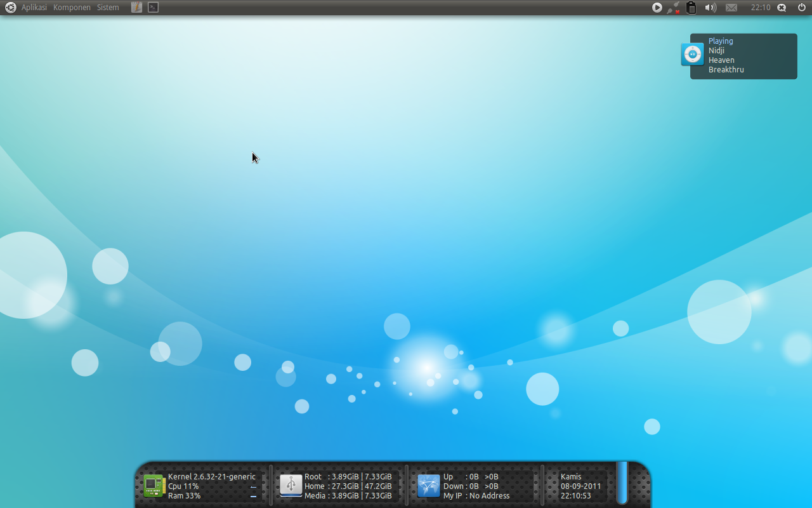Click the Media disk usage line
The image size is (812, 508).
pyautogui.click(x=348, y=496)
